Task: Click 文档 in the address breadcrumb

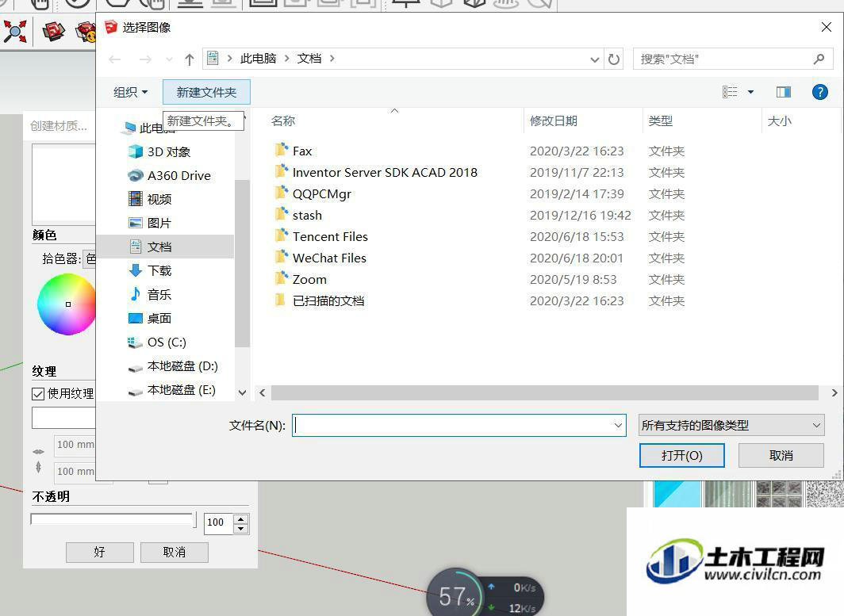Action: [x=309, y=59]
